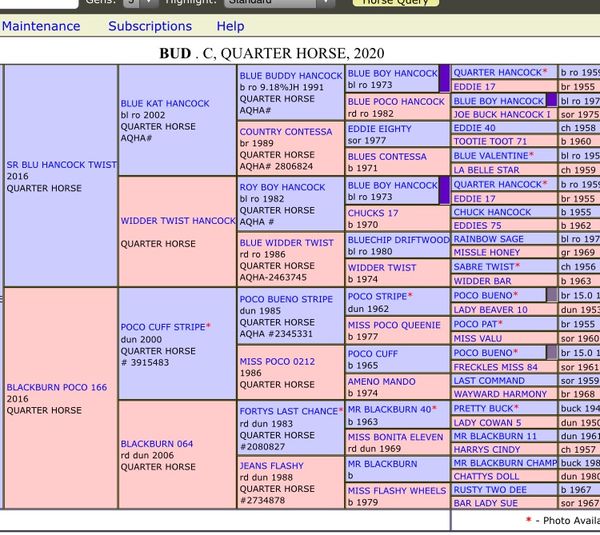600x535 pixels.
Task: Open MISS POCO QUEENIE horse link
Action: pos(394,325)
